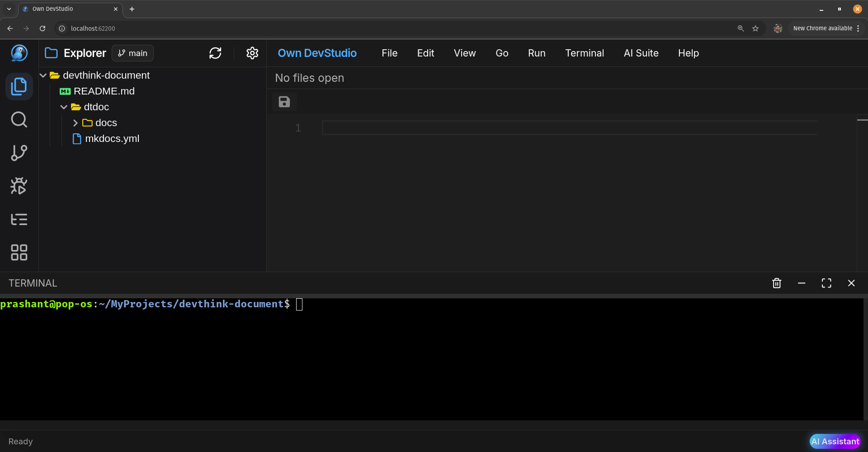The image size is (868, 452).
Task: Open the Run and Debug bug icon
Action: pyautogui.click(x=19, y=186)
